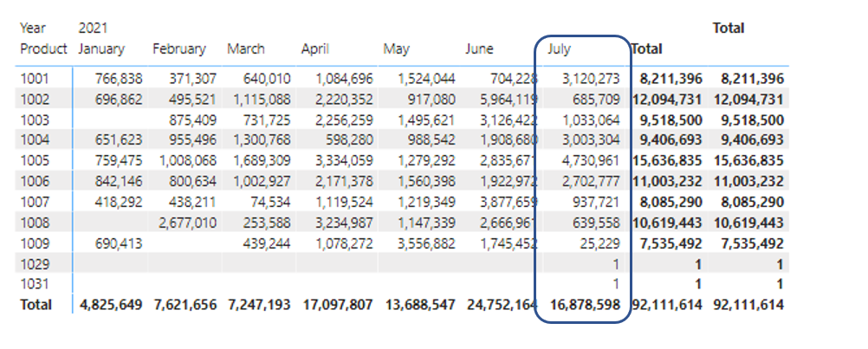The image size is (868, 349).
Task: Click the Product header label
Action: point(43,48)
